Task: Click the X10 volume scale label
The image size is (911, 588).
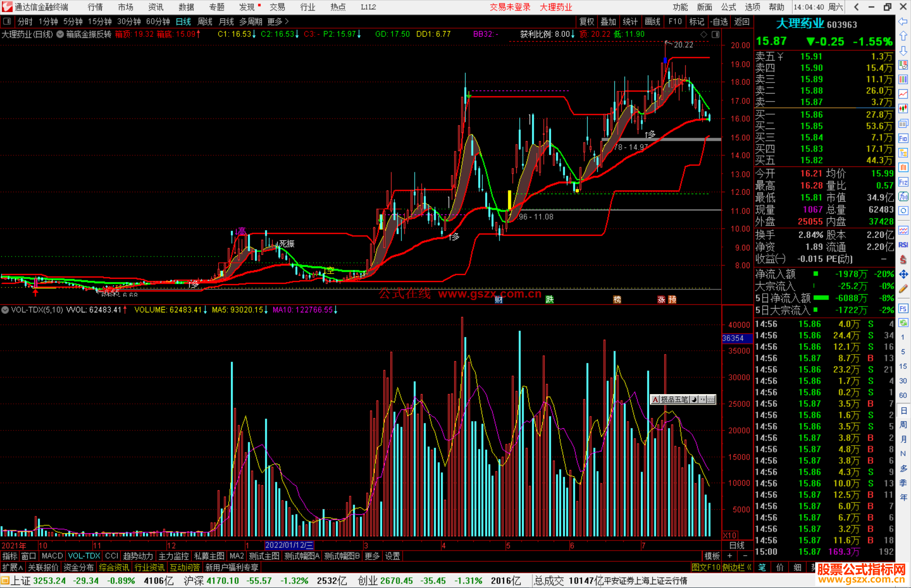Action: click(x=730, y=535)
